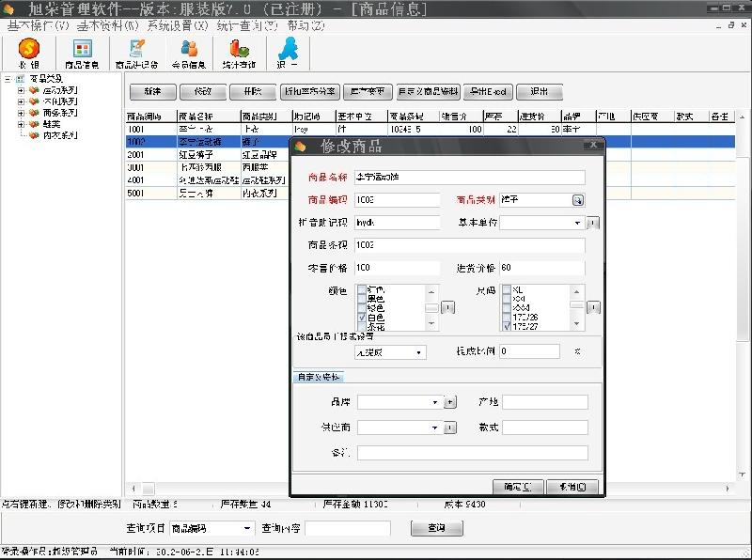Click the 退出 exit toolbar icon
The image size is (752, 560).
[x=287, y=53]
